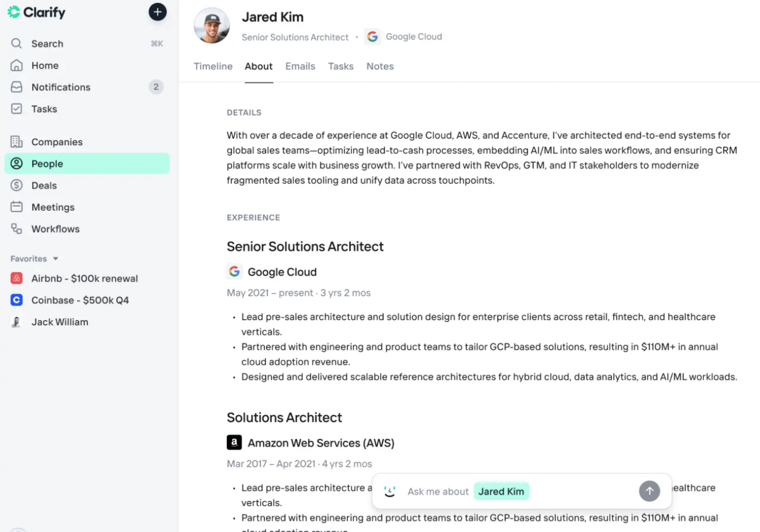The width and height of the screenshot is (760, 532).
Task: Select the People icon in the sidebar
Action: coord(16,163)
